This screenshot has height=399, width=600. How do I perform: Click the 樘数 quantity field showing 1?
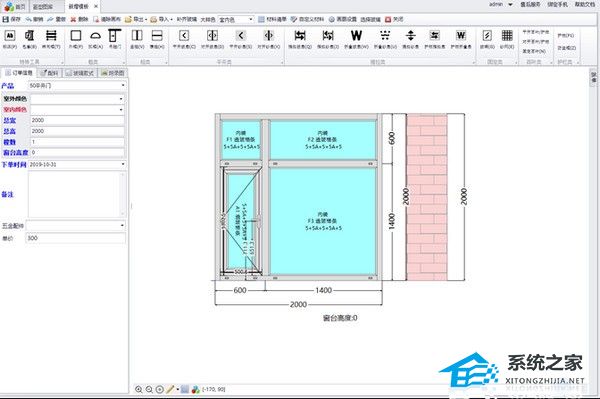(77, 142)
